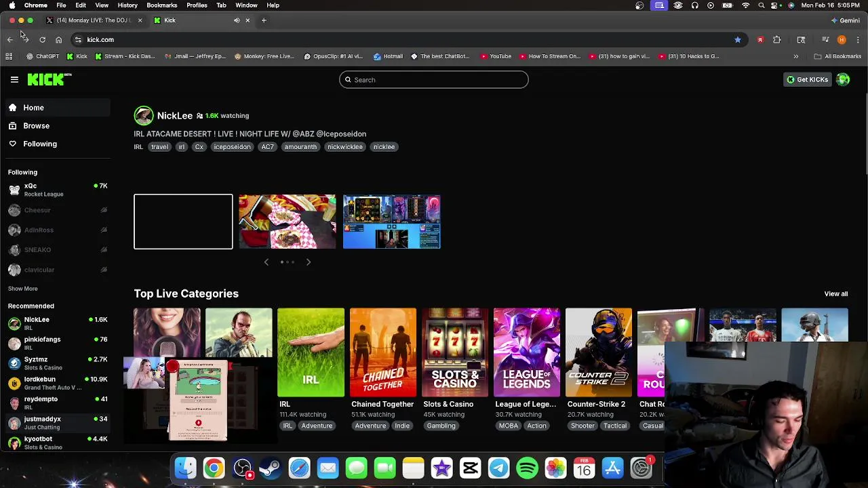Screen dimensions: 868x488
Task: Open CapCut from the dock
Action: 470,468
